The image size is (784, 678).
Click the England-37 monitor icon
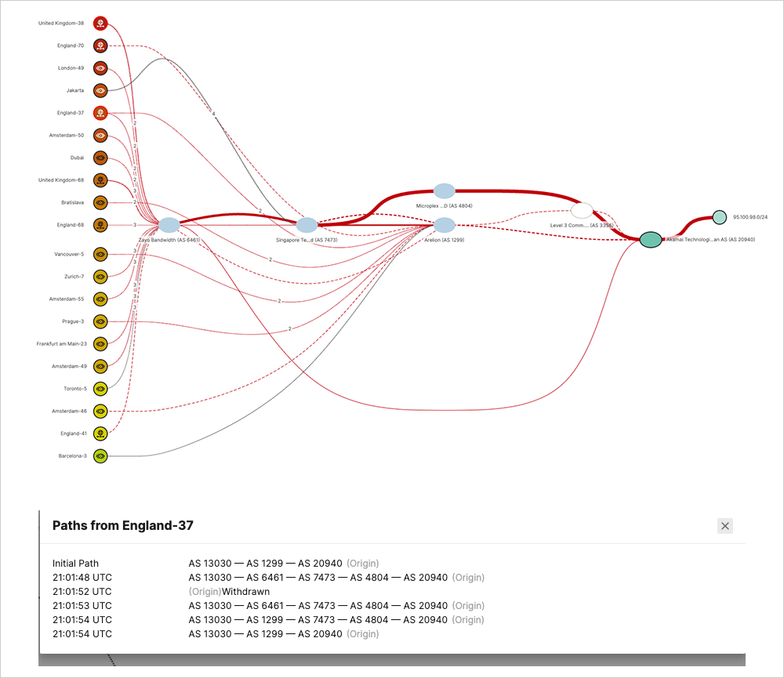[x=100, y=113]
